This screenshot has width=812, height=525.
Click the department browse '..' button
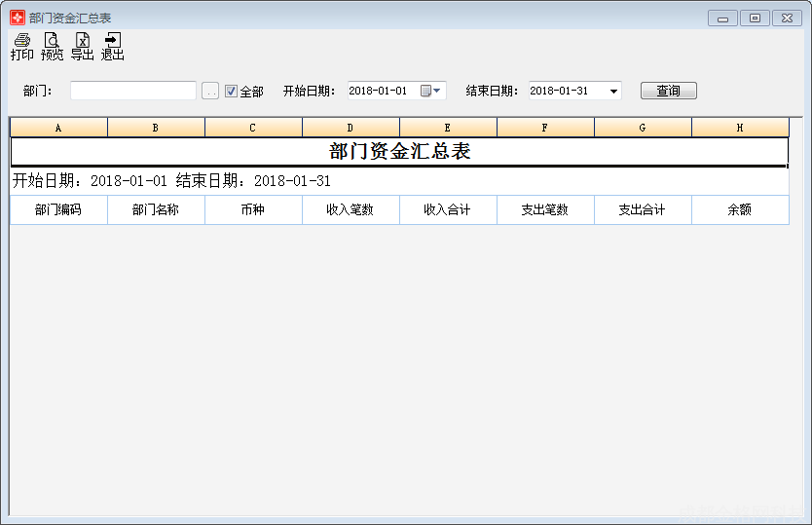(x=210, y=91)
